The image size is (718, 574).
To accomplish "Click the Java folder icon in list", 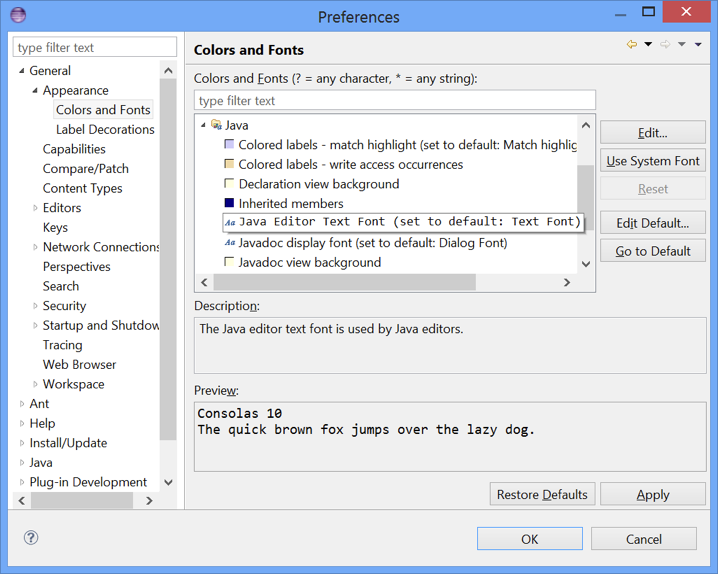I will [216, 125].
